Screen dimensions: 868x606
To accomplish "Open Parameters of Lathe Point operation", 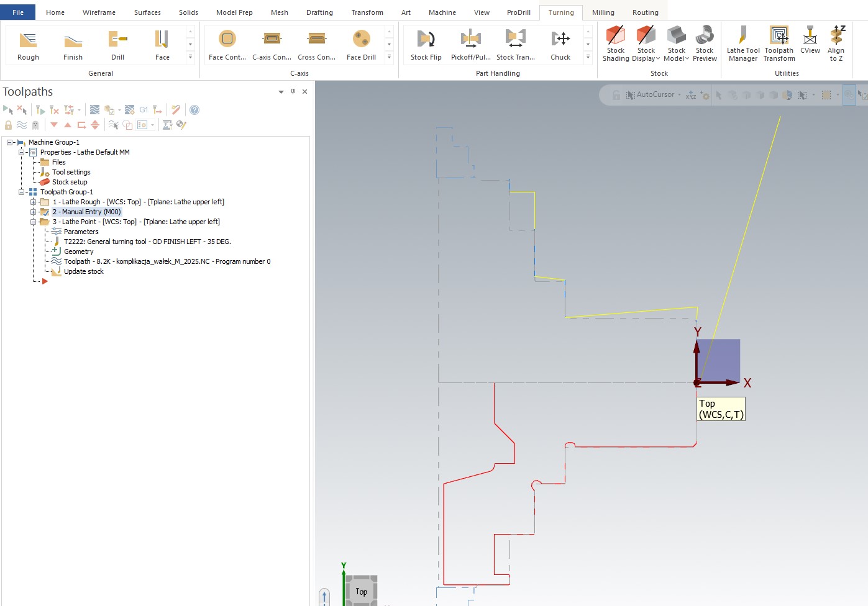I will pyautogui.click(x=81, y=232).
